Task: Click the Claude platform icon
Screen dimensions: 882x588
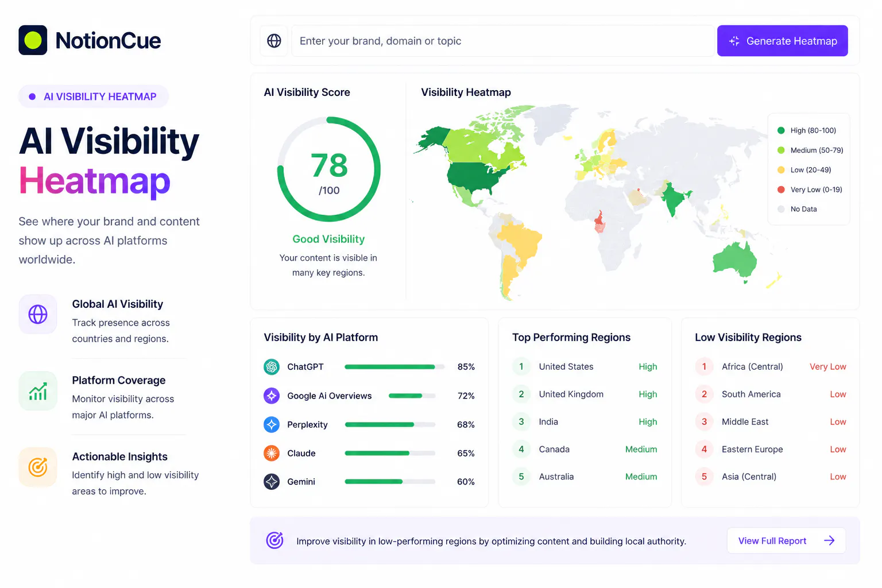Action: pyautogui.click(x=272, y=453)
